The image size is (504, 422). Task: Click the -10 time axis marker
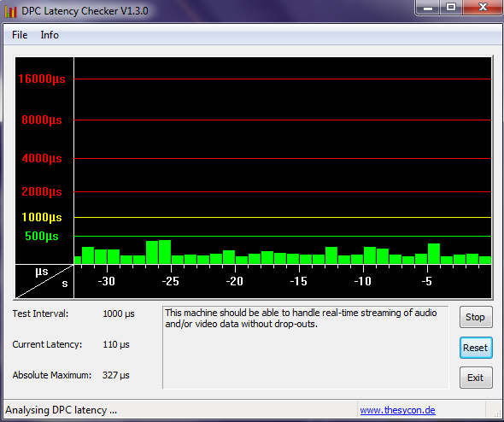362,281
